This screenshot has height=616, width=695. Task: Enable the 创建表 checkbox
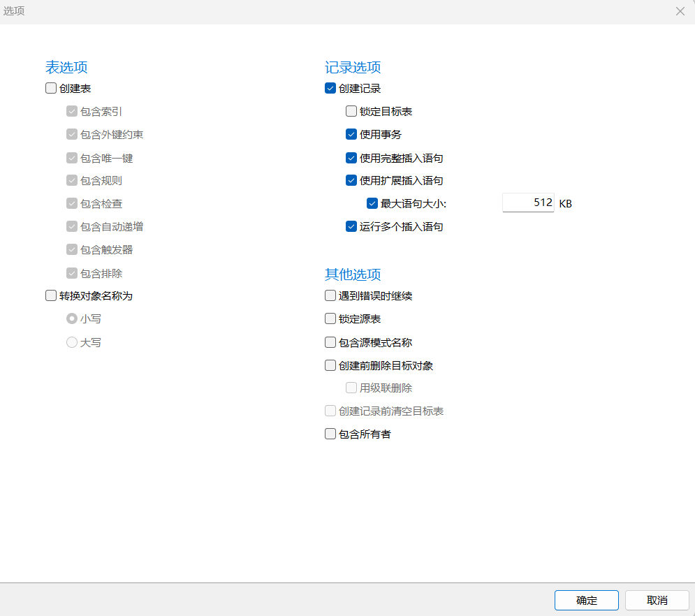(51, 89)
